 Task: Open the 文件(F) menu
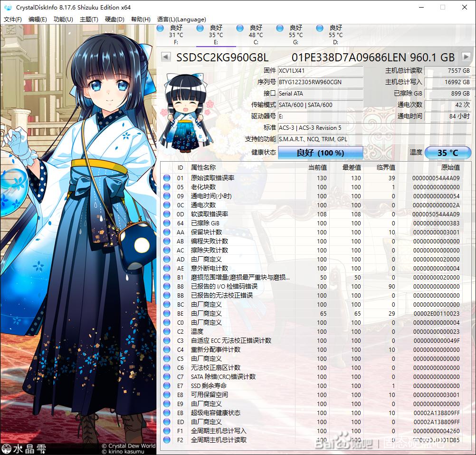(x=12, y=19)
